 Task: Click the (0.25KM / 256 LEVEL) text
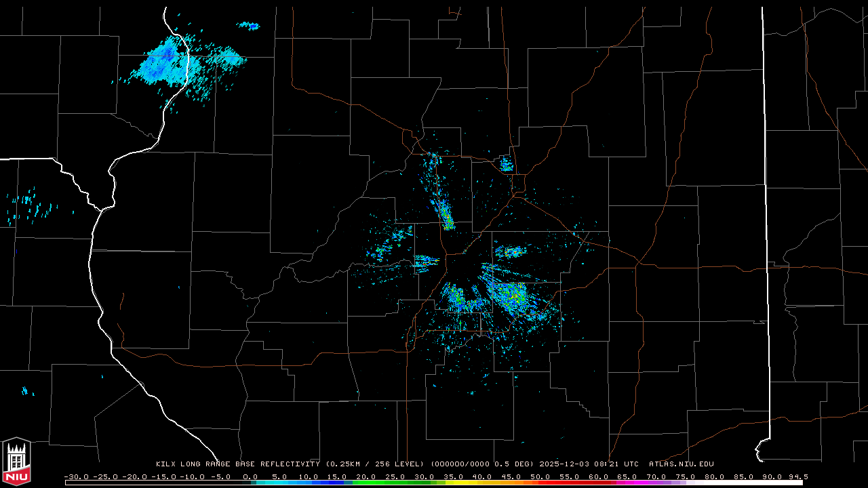tap(376, 464)
